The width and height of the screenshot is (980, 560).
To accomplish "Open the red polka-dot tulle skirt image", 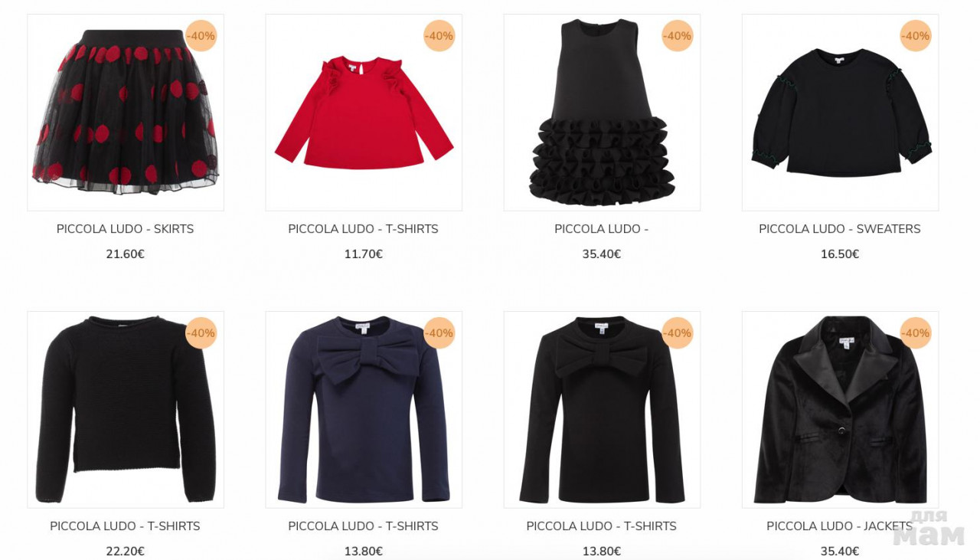I will pyautogui.click(x=126, y=113).
